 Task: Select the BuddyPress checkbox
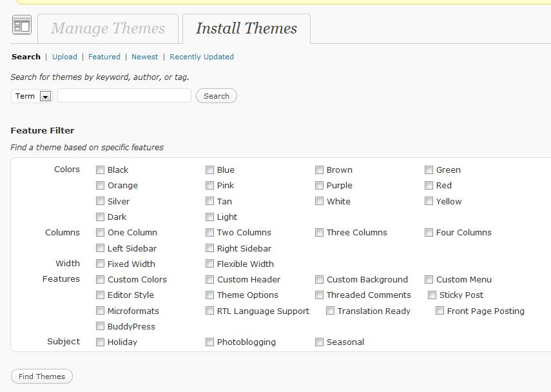click(x=100, y=326)
